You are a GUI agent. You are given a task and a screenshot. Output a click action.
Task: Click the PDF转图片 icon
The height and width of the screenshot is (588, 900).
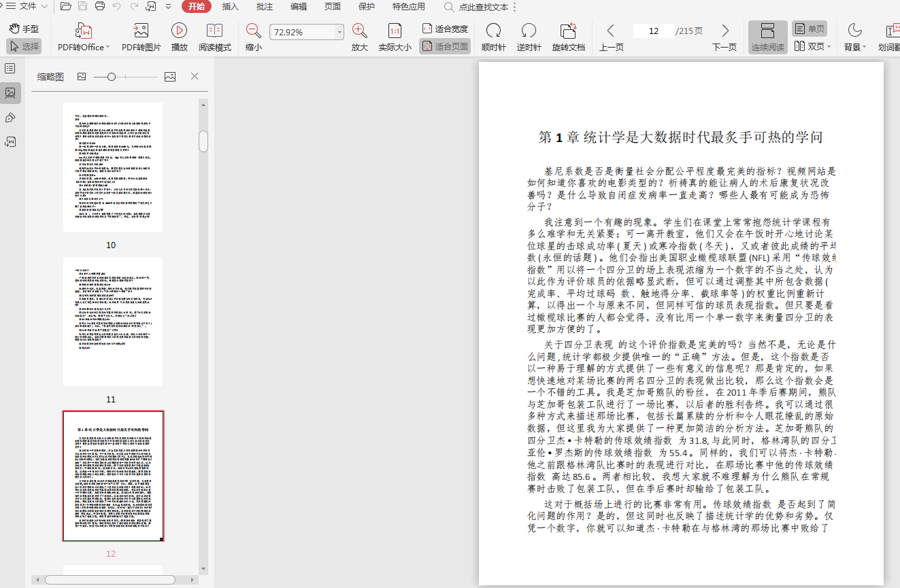click(141, 31)
